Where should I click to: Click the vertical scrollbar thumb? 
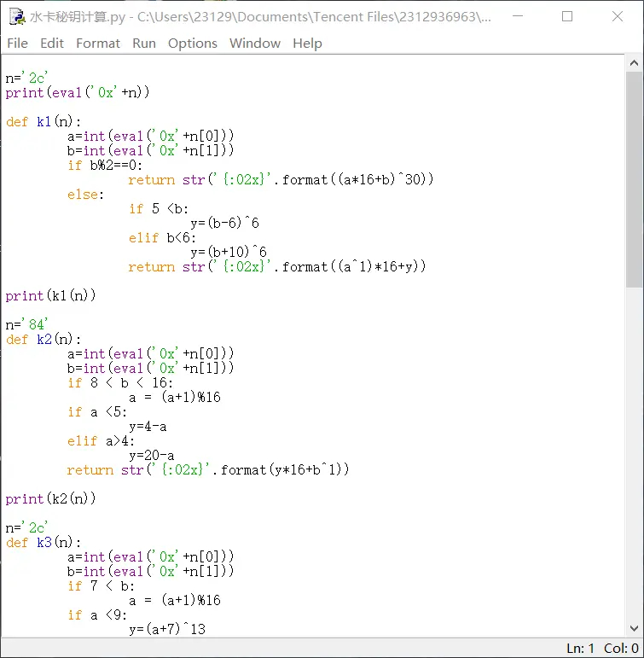click(x=634, y=179)
